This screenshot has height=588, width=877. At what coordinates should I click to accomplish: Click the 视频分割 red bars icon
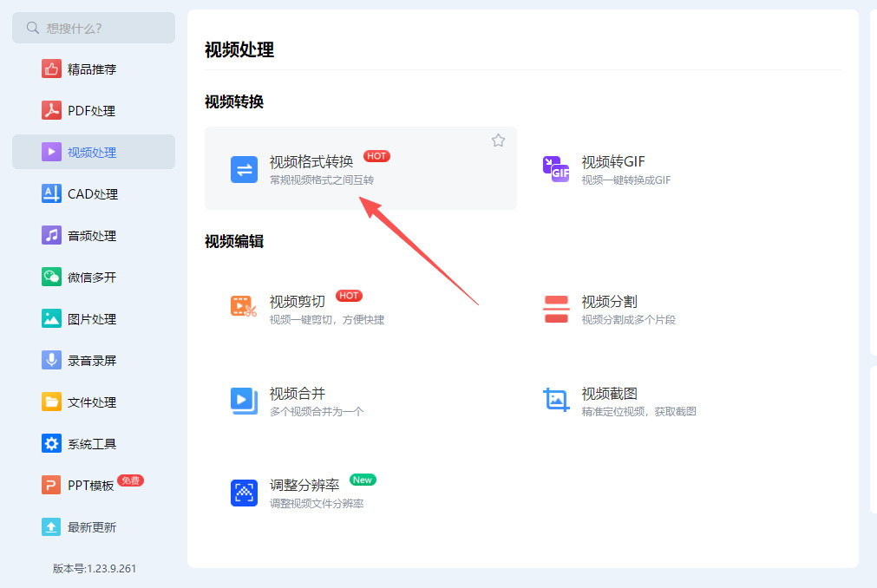pos(556,310)
